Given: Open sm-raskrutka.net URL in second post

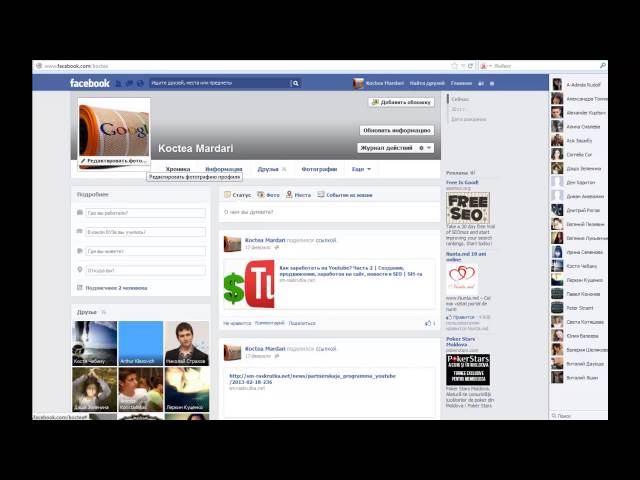Looking at the screenshot, I should 313,379.
